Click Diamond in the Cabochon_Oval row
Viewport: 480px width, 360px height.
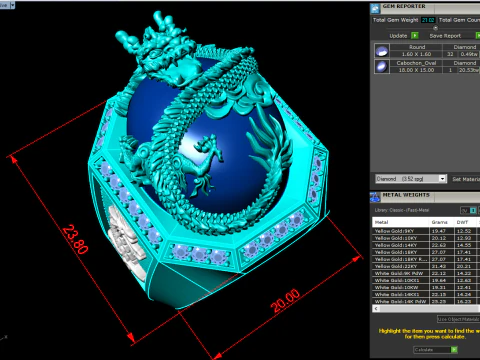pos(465,63)
